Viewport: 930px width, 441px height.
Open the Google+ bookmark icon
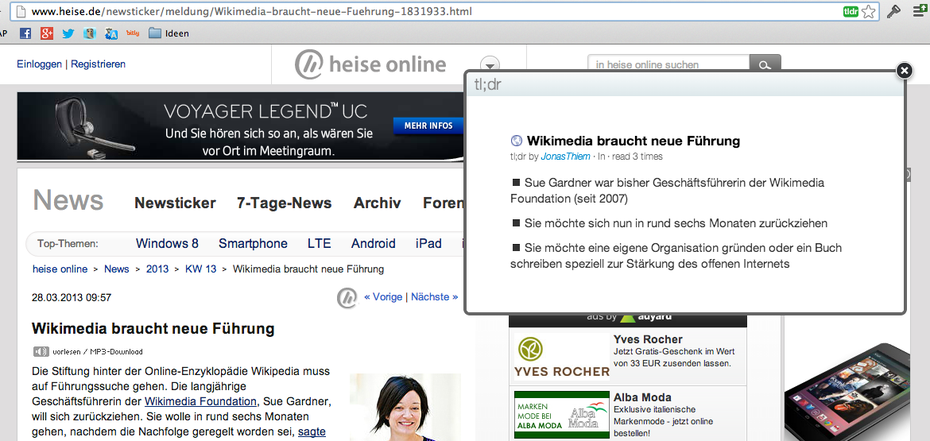pyautogui.click(x=47, y=33)
